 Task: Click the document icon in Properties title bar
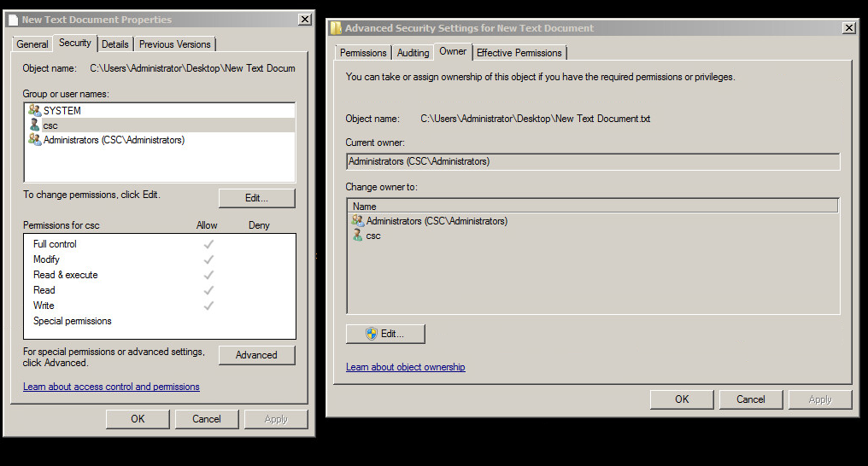14,20
